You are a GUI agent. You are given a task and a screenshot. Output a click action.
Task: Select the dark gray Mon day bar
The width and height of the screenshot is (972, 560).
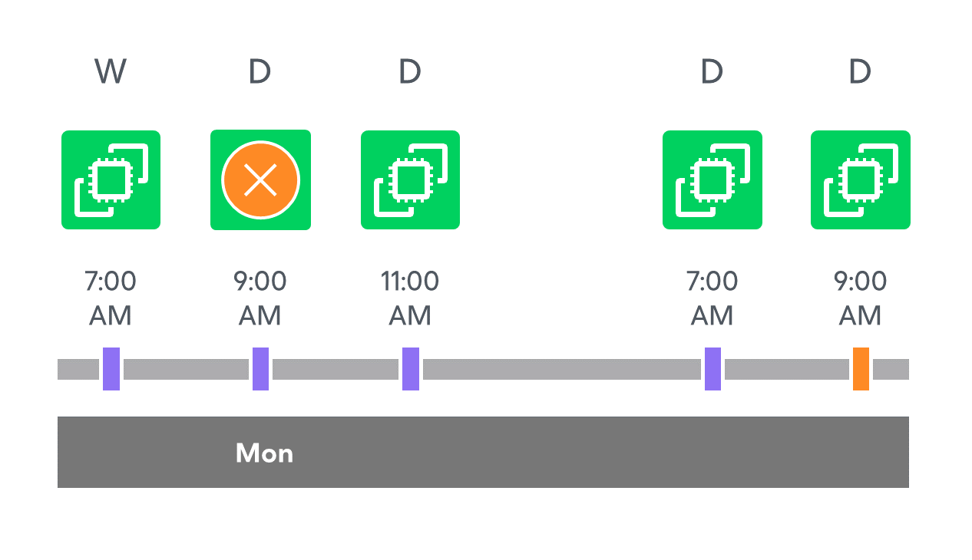(483, 452)
